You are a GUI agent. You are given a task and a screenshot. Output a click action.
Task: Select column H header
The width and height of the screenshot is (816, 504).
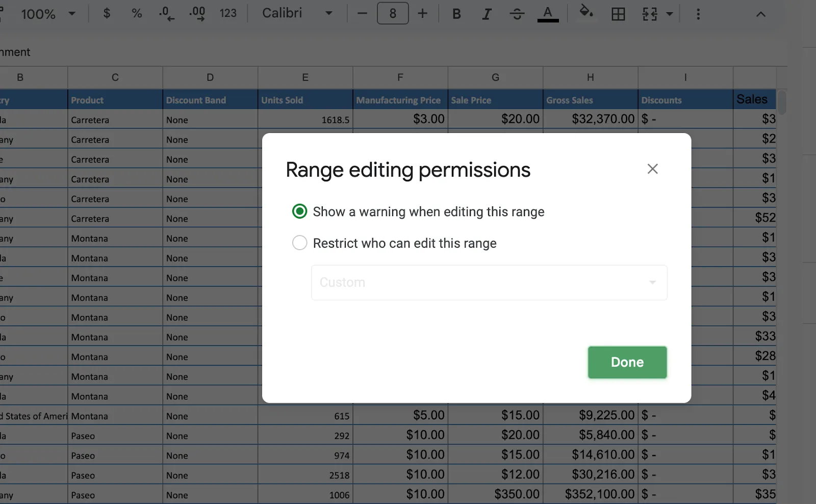coord(590,77)
